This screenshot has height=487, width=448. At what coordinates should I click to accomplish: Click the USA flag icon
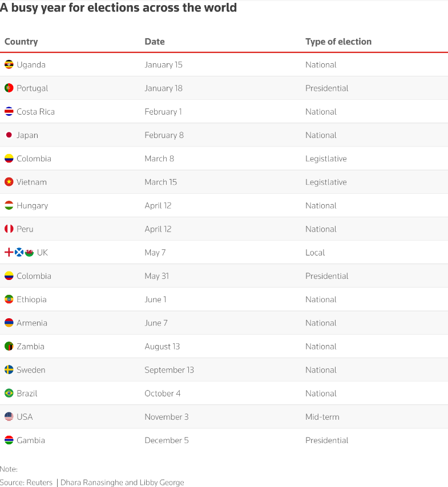coord(9,416)
